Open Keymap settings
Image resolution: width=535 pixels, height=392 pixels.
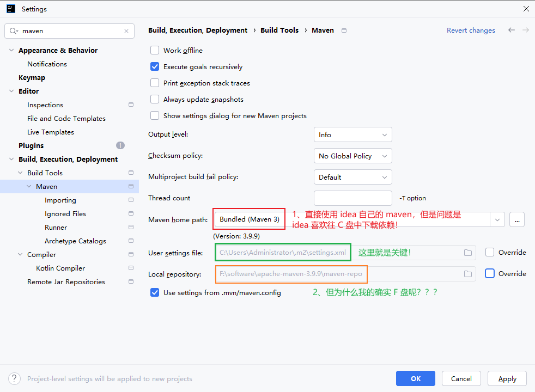tap(32, 78)
